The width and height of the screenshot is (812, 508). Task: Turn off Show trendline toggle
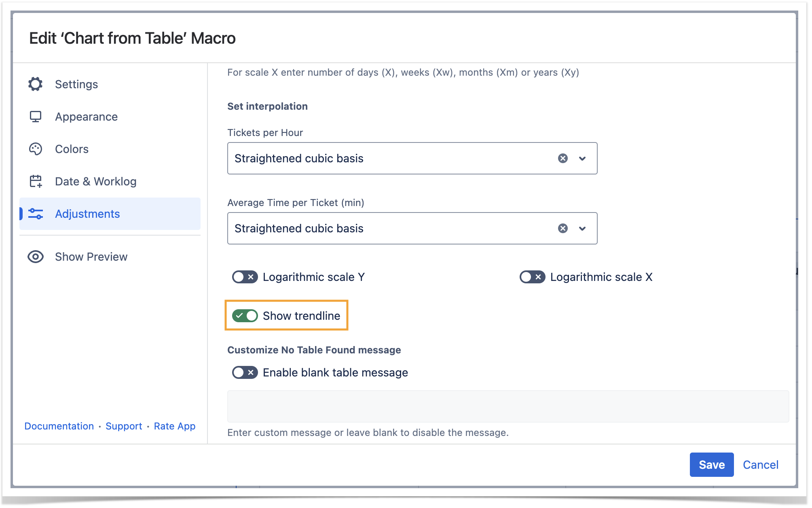pyautogui.click(x=245, y=316)
